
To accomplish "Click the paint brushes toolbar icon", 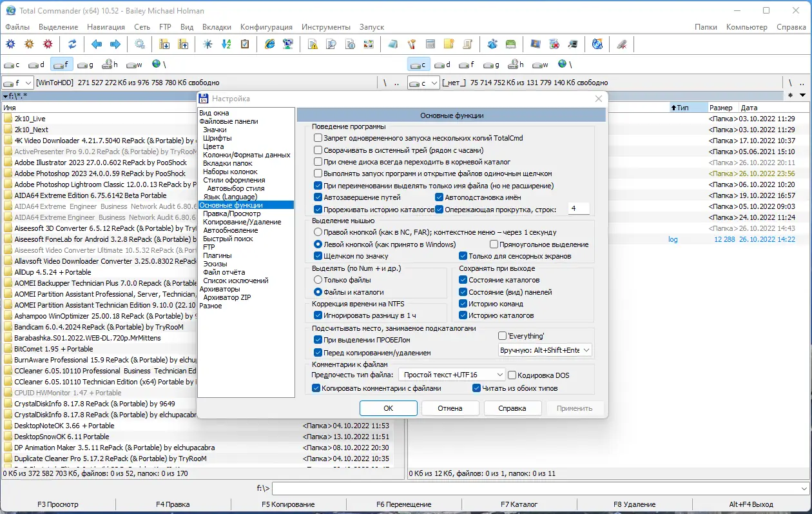I will (412, 44).
